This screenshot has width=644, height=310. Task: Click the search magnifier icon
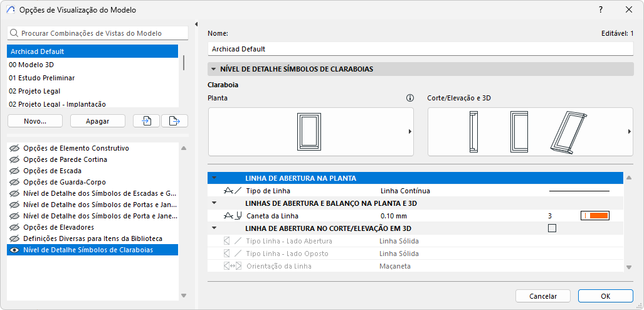tap(14, 33)
